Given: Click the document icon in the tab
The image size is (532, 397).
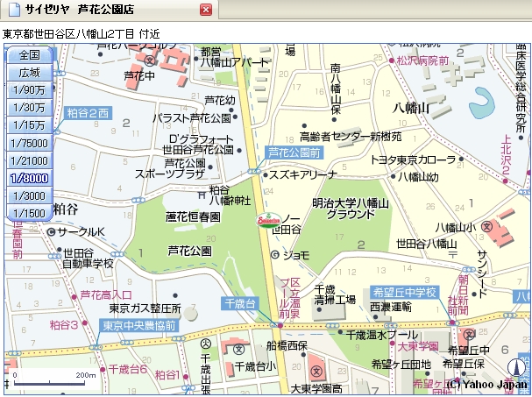Looking at the screenshot, I should [14, 10].
